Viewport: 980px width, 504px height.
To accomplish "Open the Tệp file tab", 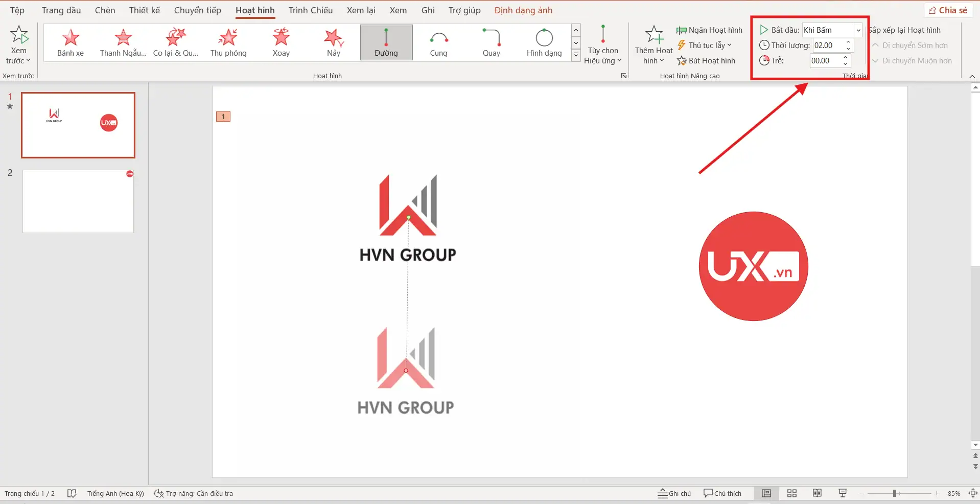I will [17, 10].
